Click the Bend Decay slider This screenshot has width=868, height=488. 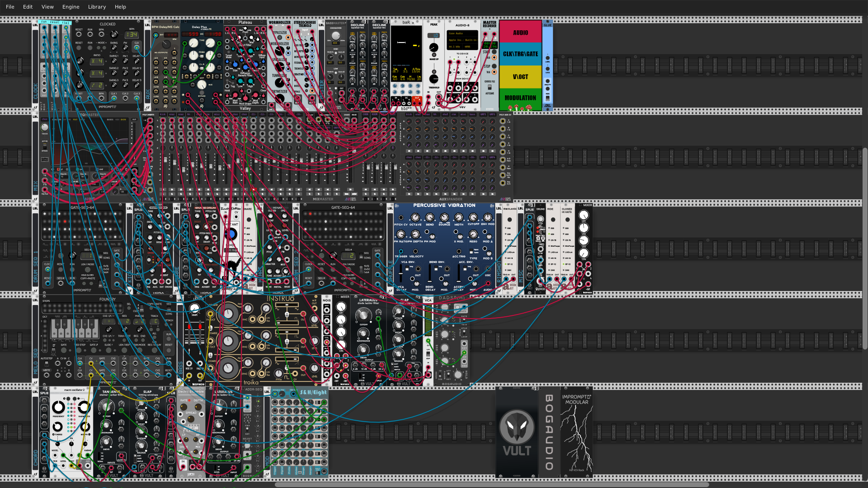coord(430,274)
